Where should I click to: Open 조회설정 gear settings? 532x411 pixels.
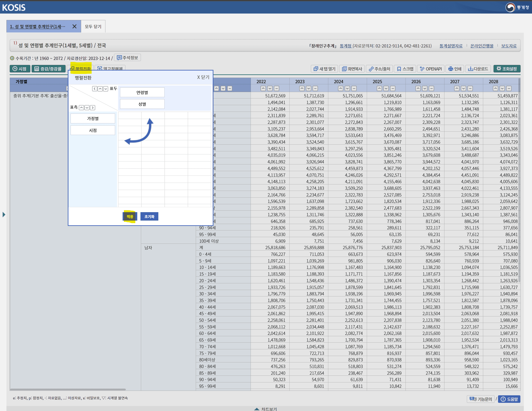[507, 69]
